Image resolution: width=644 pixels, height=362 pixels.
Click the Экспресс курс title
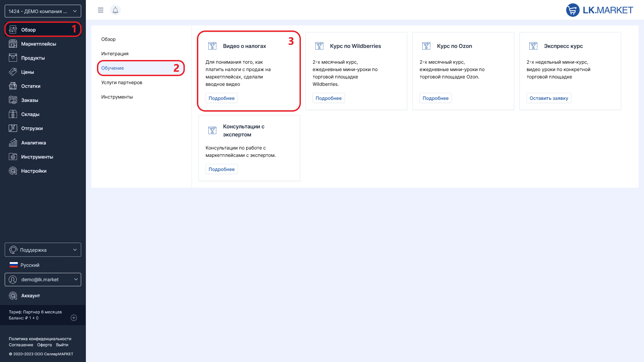tap(563, 46)
